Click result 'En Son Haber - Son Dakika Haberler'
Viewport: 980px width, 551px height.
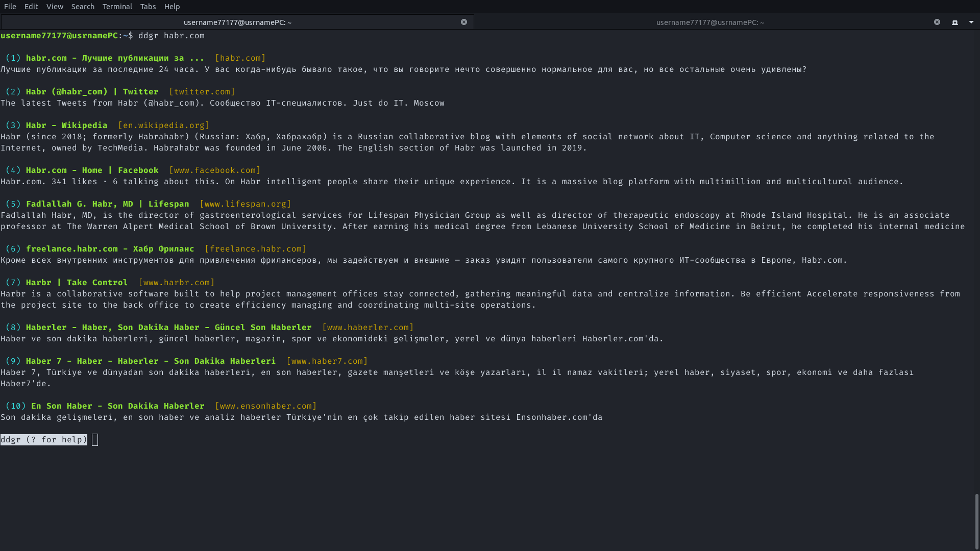pyautogui.click(x=118, y=406)
